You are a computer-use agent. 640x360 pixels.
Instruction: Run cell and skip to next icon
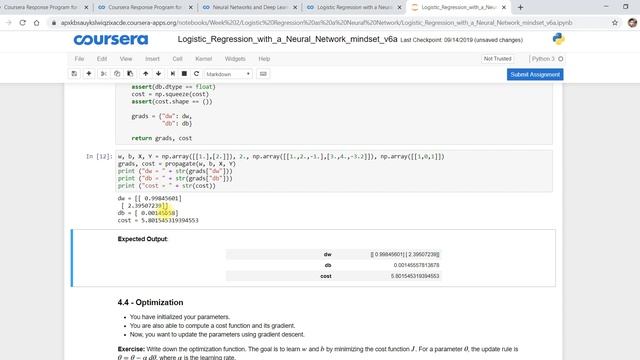(x=173, y=74)
